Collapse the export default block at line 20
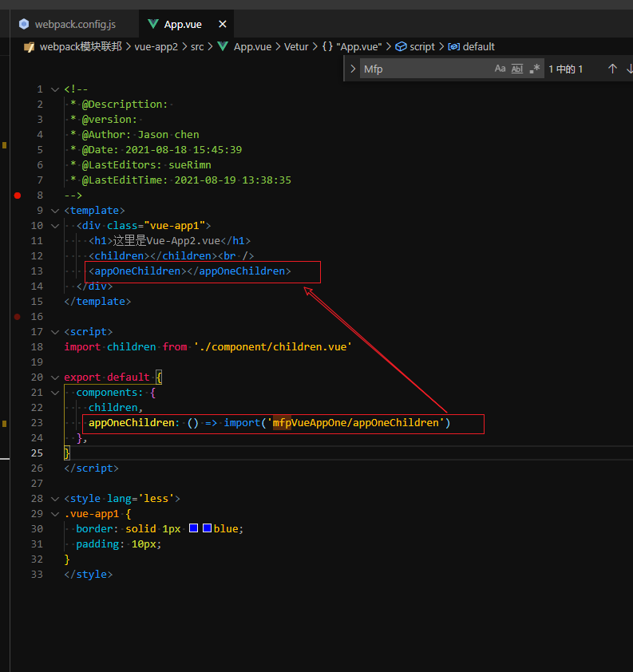 pos(55,378)
